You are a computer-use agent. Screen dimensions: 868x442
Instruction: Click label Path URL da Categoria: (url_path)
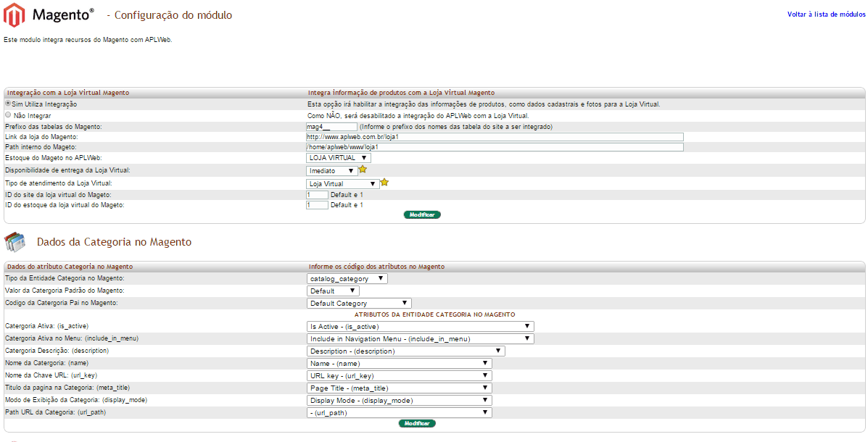pyautogui.click(x=55, y=412)
